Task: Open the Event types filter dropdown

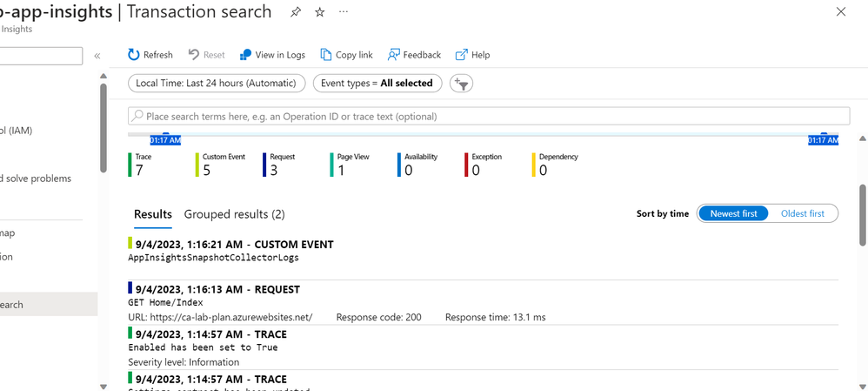Action: point(377,84)
